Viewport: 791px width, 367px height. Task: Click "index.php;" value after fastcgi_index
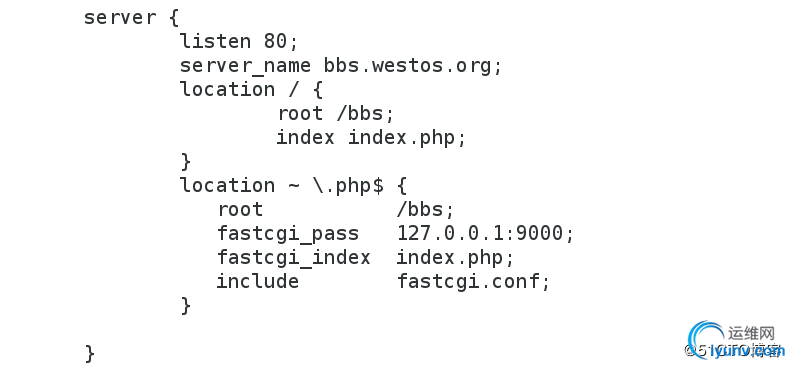(455, 258)
